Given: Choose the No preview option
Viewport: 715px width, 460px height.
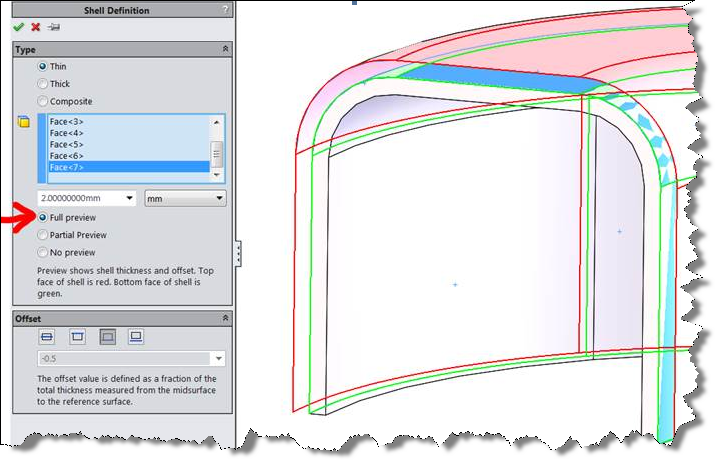Looking at the screenshot, I should (x=43, y=252).
